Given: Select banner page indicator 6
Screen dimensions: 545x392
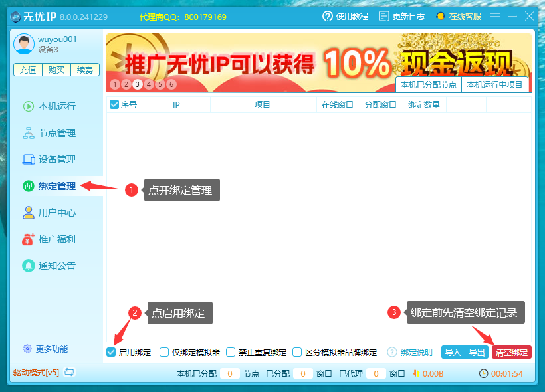Looking at the screenshot, I should pos(171,84).
